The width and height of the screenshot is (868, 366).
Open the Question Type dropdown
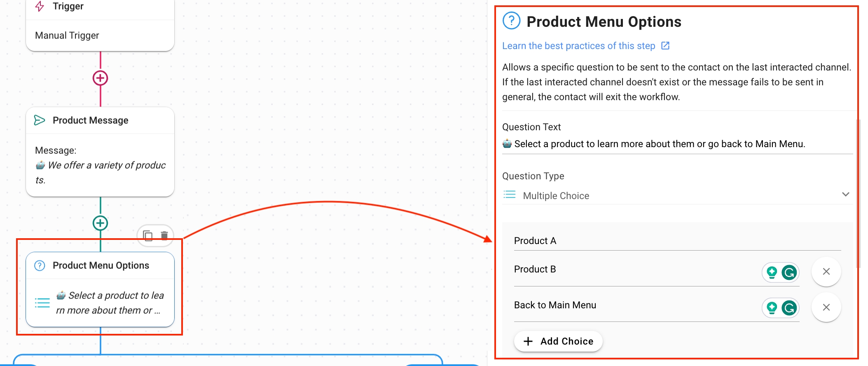[676, 195]
